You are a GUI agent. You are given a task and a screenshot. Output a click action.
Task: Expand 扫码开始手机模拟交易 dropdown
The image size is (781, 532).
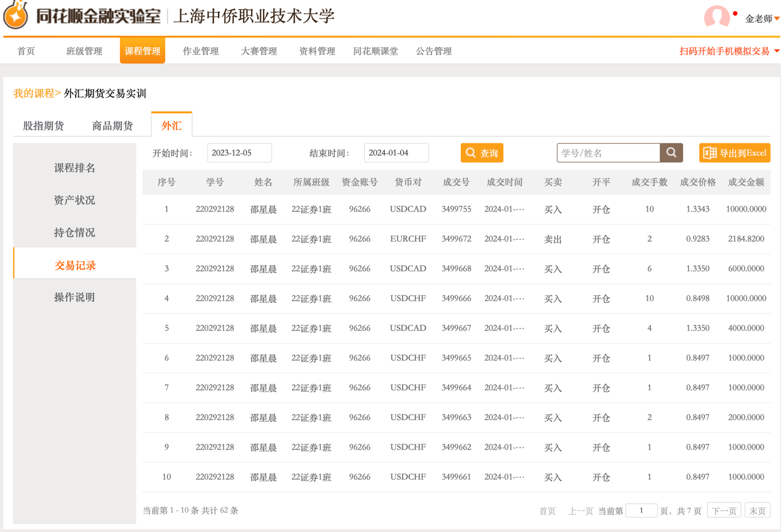point(729,51)
